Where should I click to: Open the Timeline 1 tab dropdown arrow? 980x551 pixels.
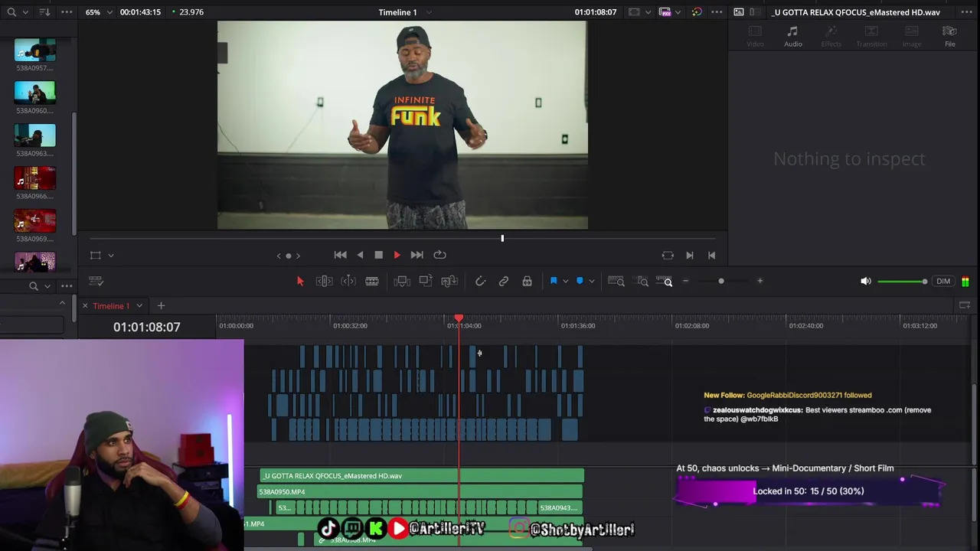coord(139,306)
